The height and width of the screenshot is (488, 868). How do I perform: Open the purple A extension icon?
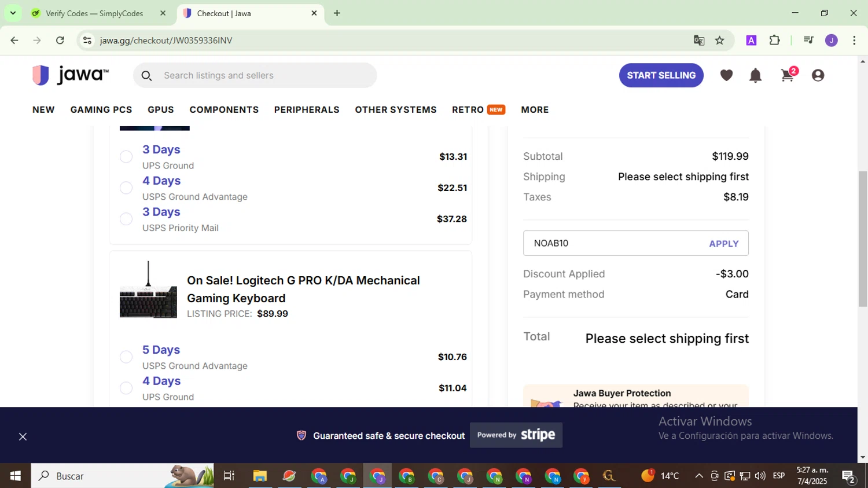tap(751, 41)
